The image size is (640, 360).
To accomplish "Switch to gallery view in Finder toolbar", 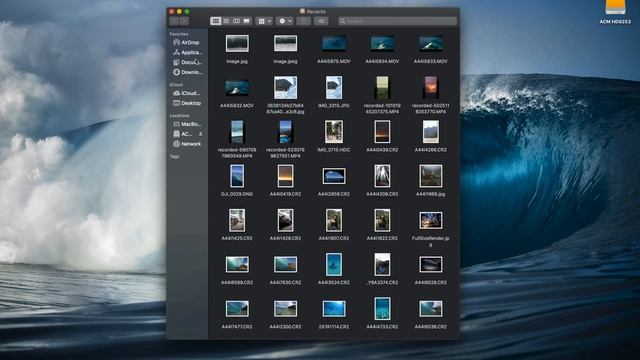I will tap(247, 21).
